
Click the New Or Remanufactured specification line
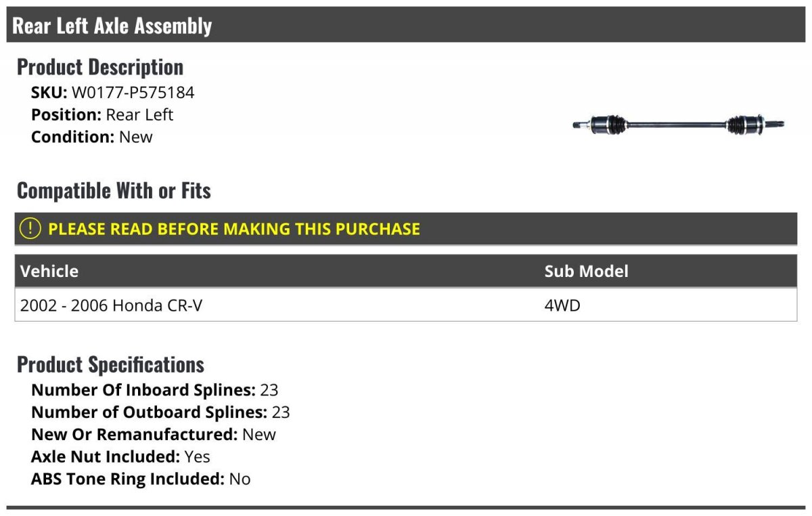[x=154, y=434]
